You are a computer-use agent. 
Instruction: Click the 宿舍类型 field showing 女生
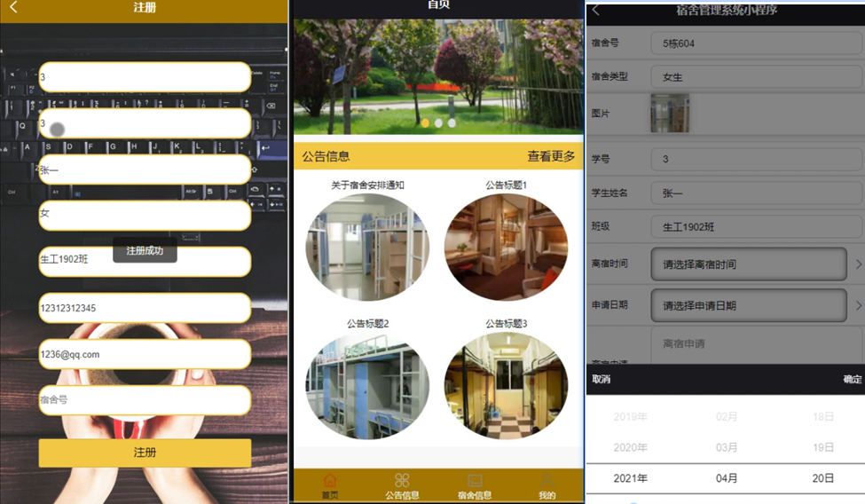[x=757, y=76]
